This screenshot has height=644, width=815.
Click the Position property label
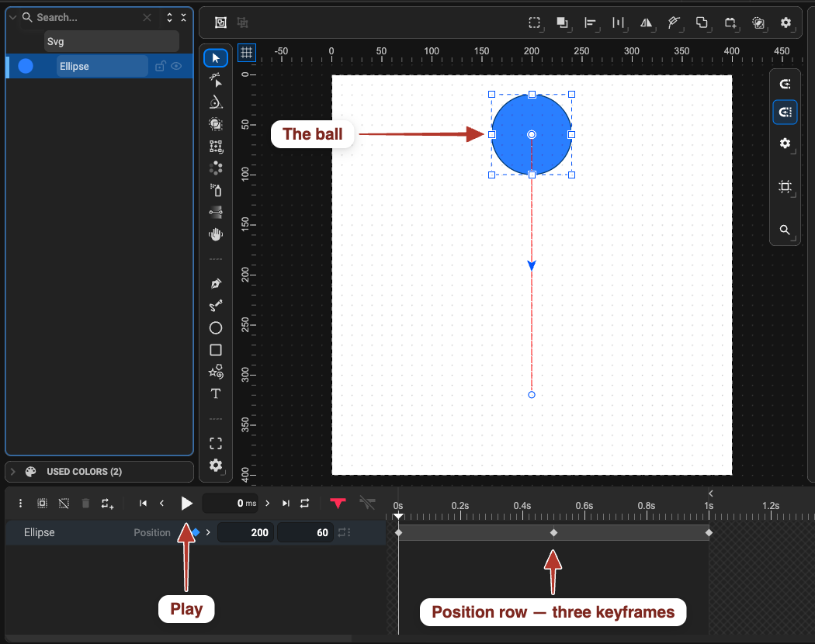(x=152, y=532)
